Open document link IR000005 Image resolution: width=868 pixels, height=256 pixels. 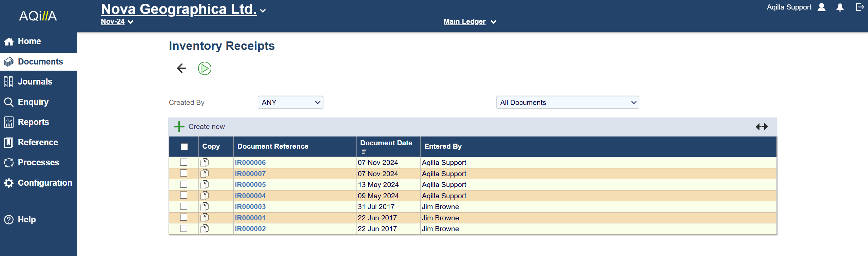(250, 185)
